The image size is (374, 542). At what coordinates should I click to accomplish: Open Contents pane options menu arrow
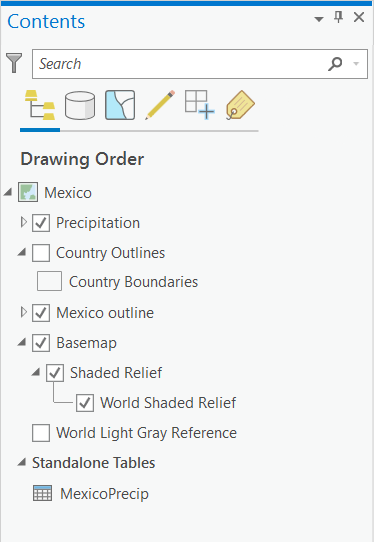(x=319, y=19)
